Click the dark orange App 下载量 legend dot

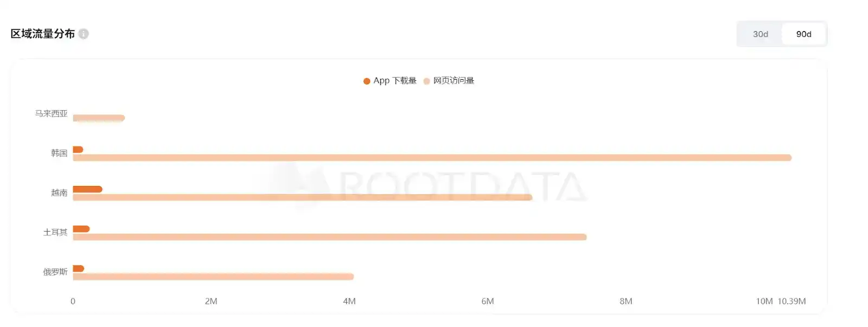point(367,81)
